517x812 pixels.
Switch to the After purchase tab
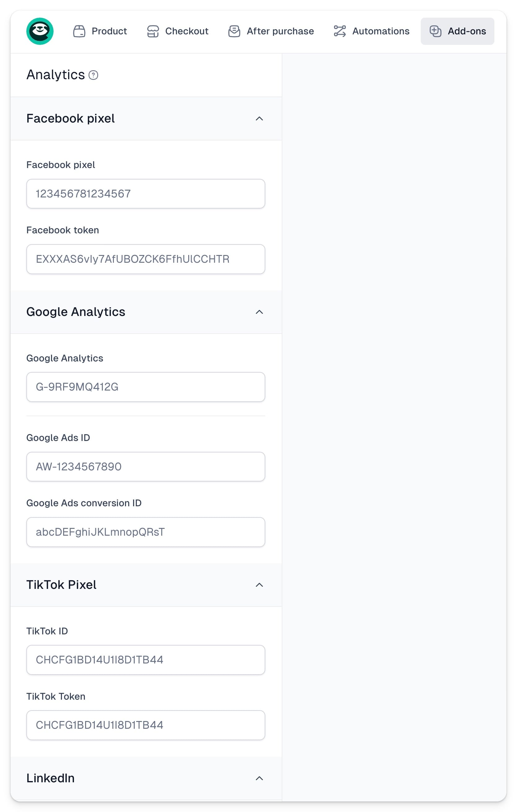tap(271, 31)
